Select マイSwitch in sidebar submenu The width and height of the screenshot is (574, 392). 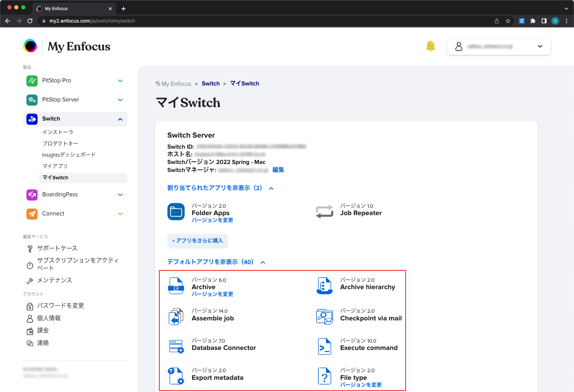point(83,178)
